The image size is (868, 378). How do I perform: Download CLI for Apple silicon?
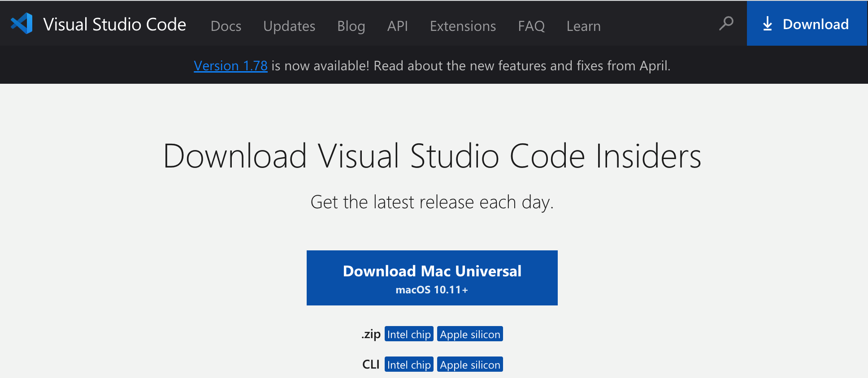(x=470, y=365)
